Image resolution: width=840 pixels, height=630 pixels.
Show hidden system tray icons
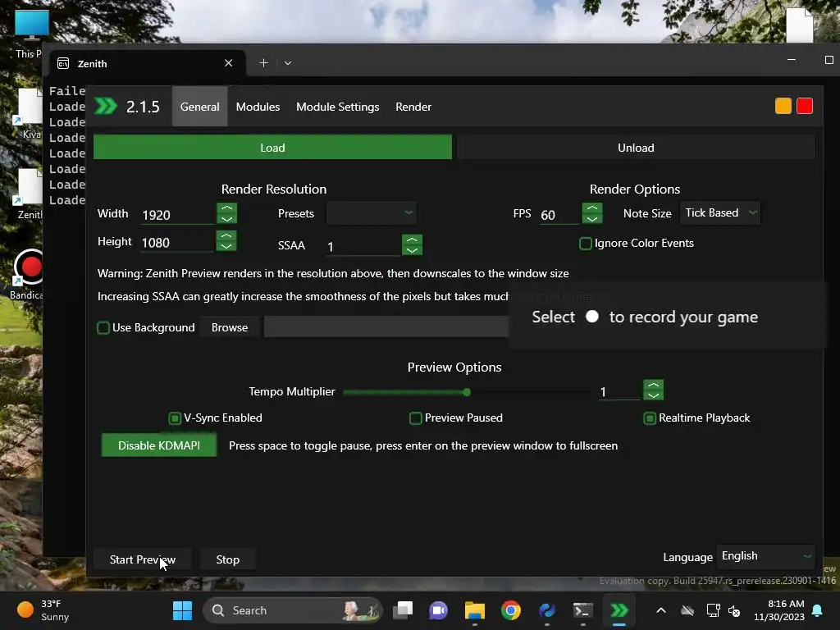coord(661,610)
